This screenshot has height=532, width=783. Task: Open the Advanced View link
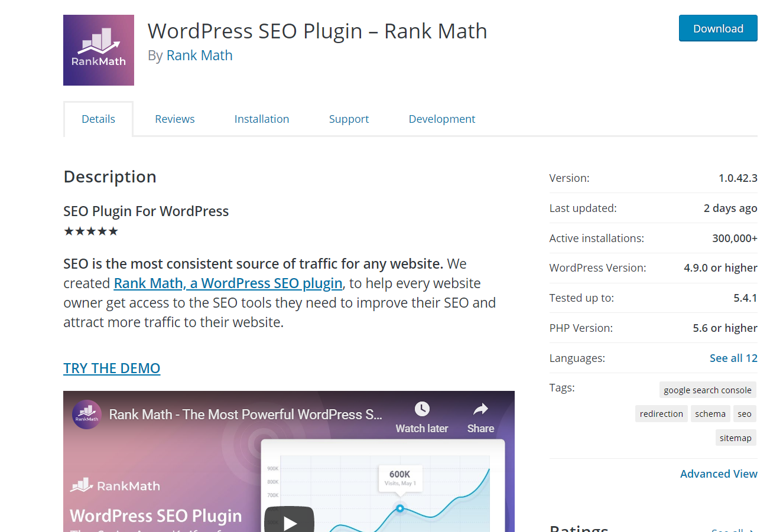point(719,474)
